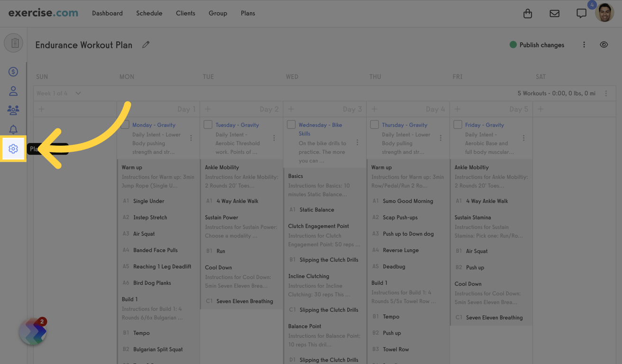Image resolution: width=622 pixels, height=364 pixels.
Task: Open the three-dot menu on Tuesday - Gravity
Action: [274, 137]
